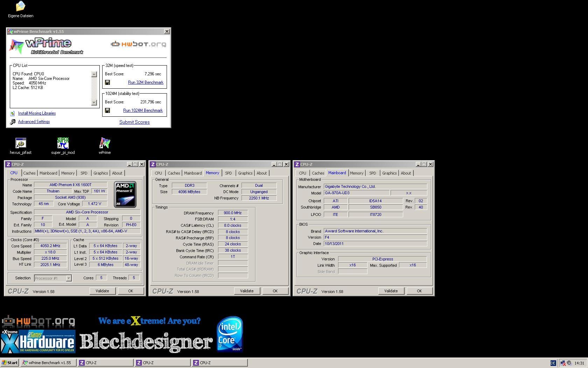Image resolution: width=588 pixels, height=368 pixels.
Task: Click the Code Name value Thuban
Action: (53, 191)
